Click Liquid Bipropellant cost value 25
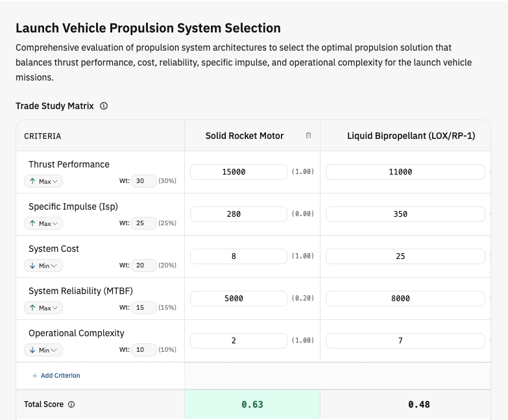The height and width of the screenshot is (420, 508). tap(405, 256)
